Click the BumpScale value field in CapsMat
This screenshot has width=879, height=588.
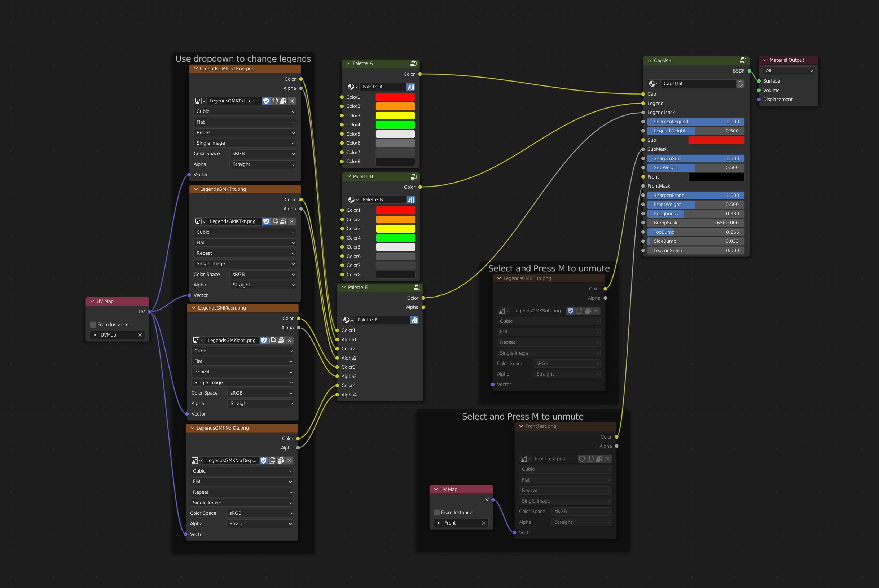coord(696,223)
